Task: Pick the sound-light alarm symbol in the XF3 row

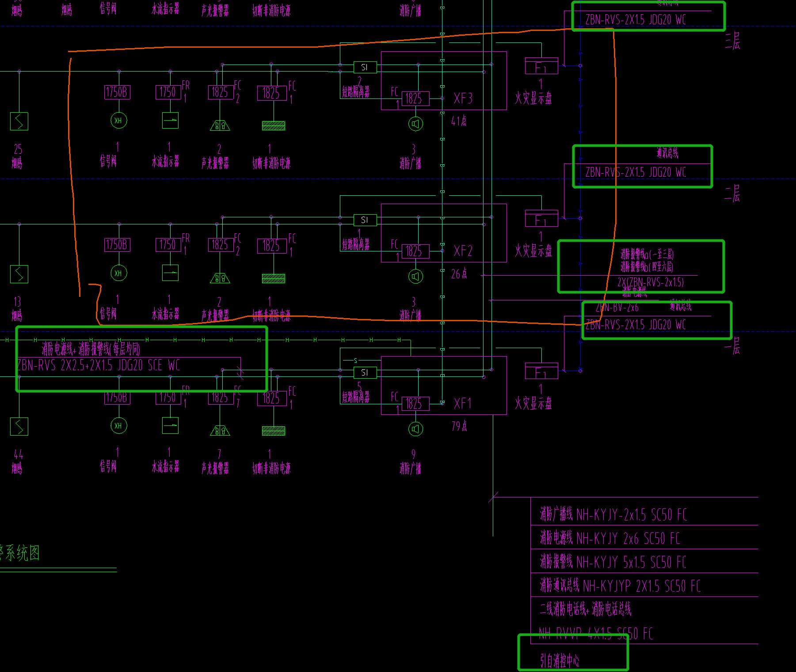Action: 220,125
